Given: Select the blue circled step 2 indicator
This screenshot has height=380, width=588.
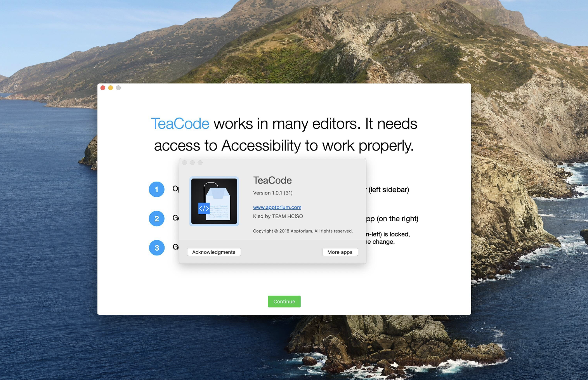Looking at the screenshot, I should pyautogui.click(x=157, y=219).
